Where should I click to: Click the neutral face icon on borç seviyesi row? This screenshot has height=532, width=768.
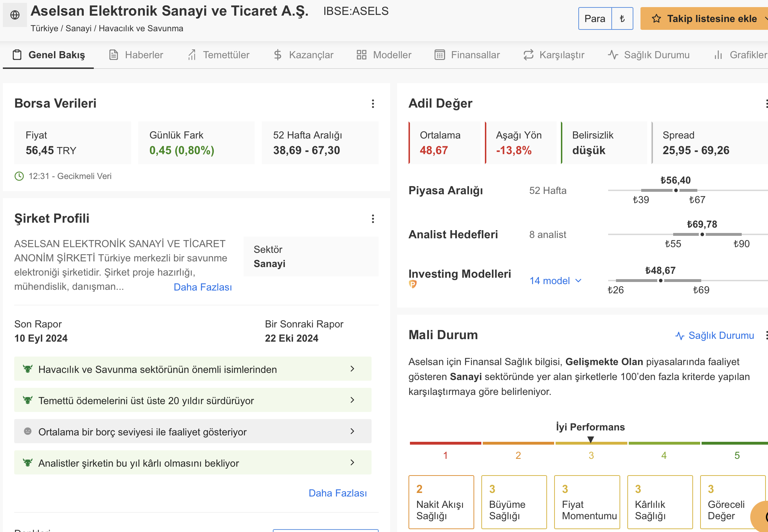click(x=28, y=431)
